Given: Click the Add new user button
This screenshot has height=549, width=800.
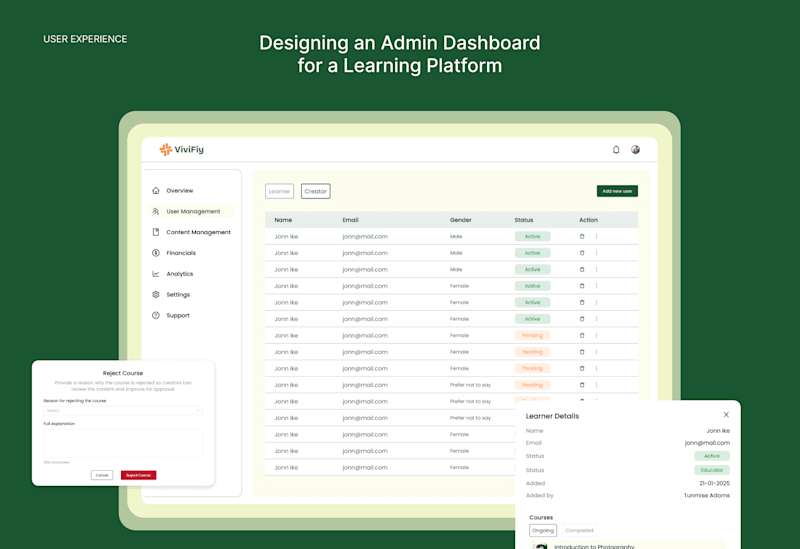Looking at the screenshot, I should click(x=617, y=191).
